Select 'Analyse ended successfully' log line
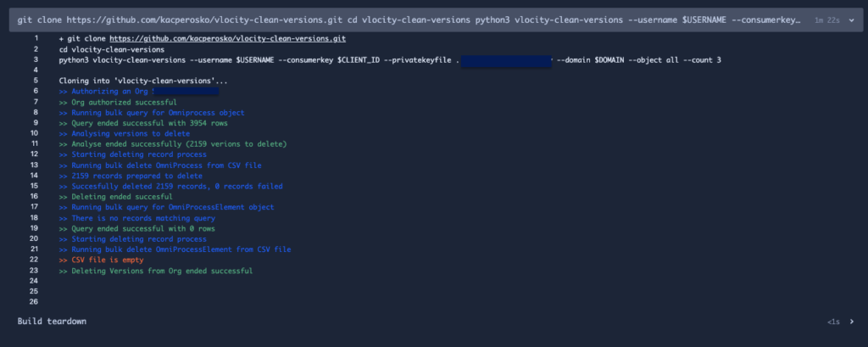Screen dimensions: 868x347 tap(173, 144)
